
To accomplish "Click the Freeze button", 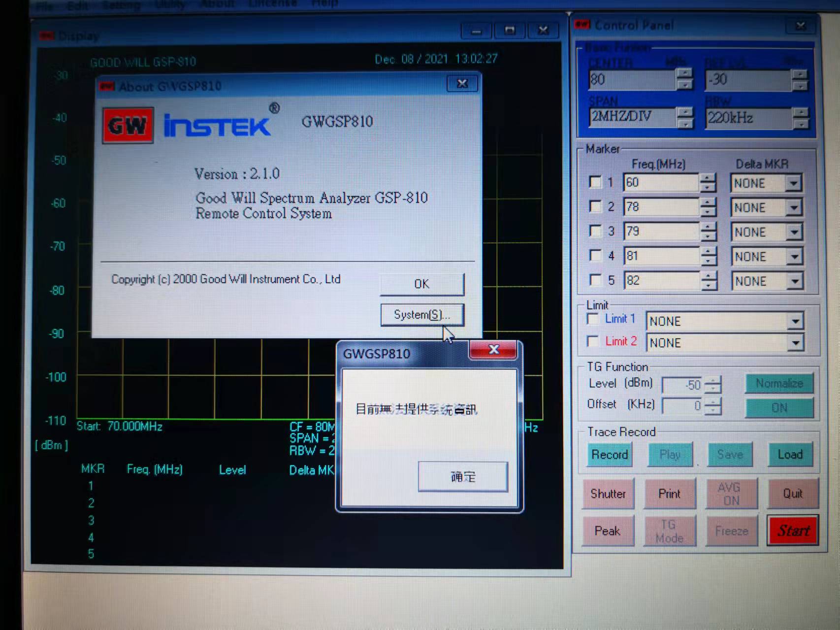I will click(x=731, y=531).
